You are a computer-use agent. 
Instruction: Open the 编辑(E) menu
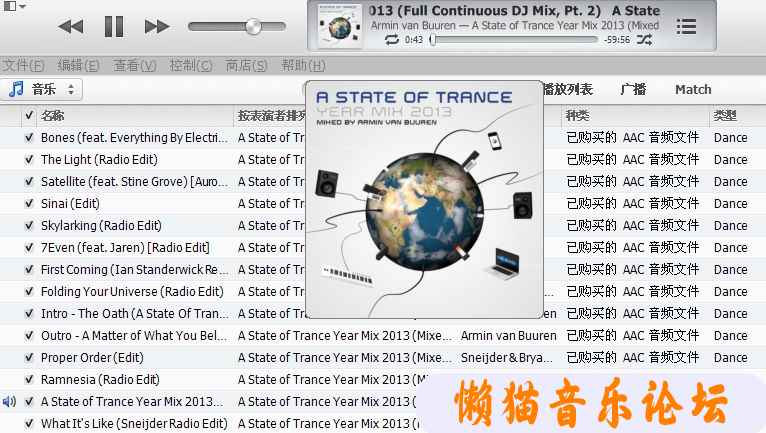pos(78,65)
